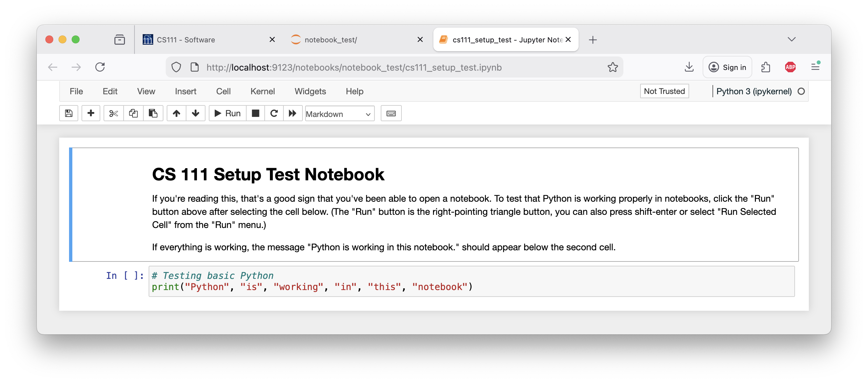Add a new cell with the plus icon

91,113
